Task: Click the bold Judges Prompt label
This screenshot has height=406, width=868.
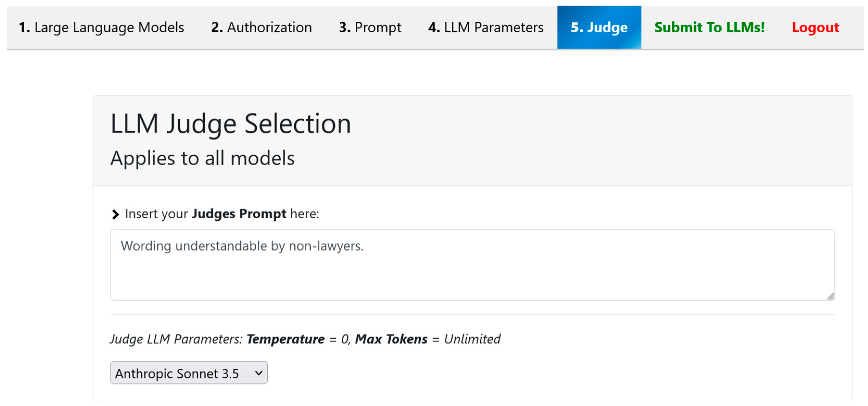Action: pos(239,214)
